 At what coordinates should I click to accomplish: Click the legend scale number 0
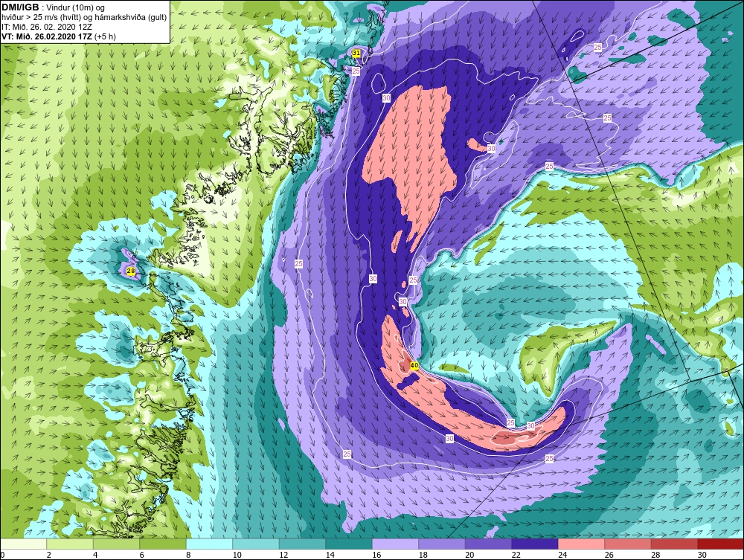tap(2, 555)
